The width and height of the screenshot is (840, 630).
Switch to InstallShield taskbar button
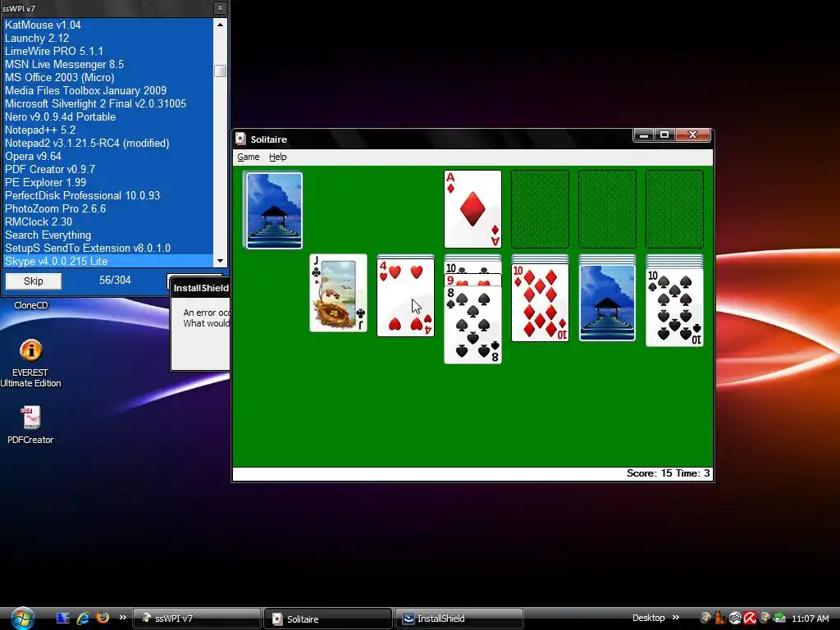point(459,619)
